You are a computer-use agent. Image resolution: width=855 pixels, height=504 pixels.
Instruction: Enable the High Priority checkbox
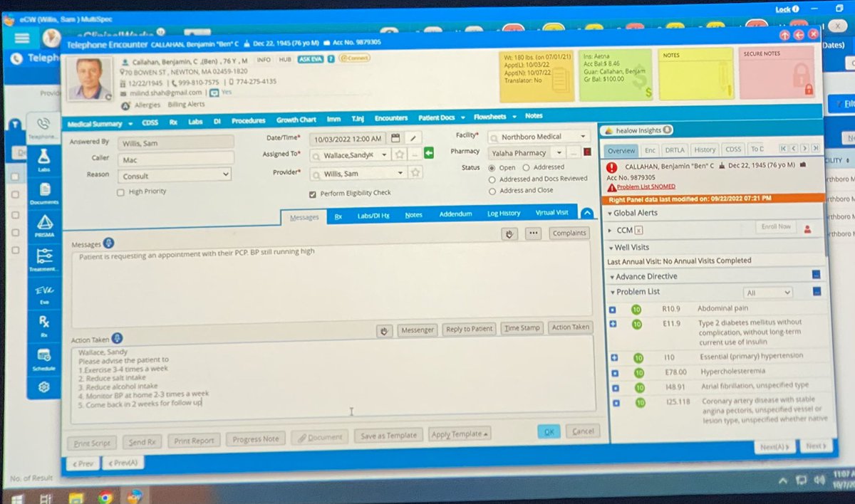[x=120, y=193]
